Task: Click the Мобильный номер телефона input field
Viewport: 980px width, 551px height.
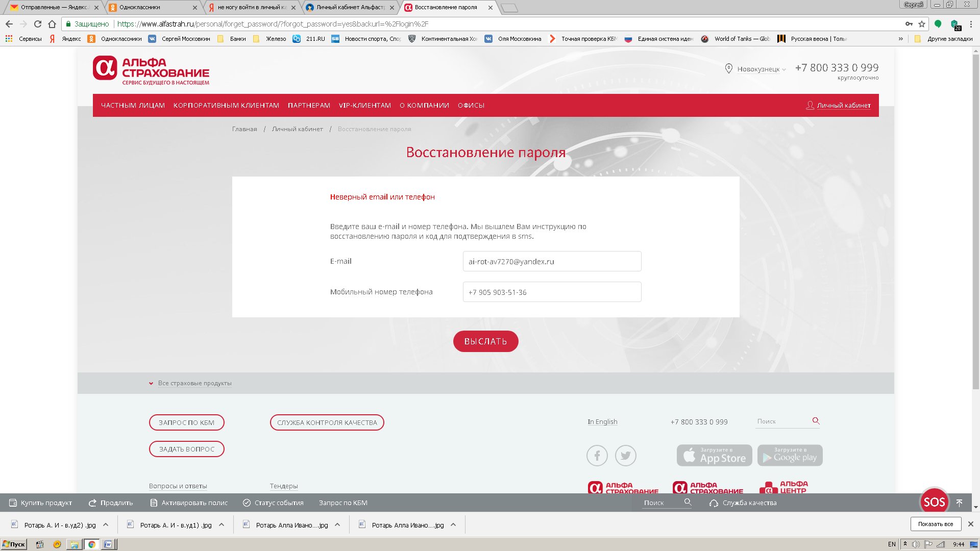Action: 552,292
